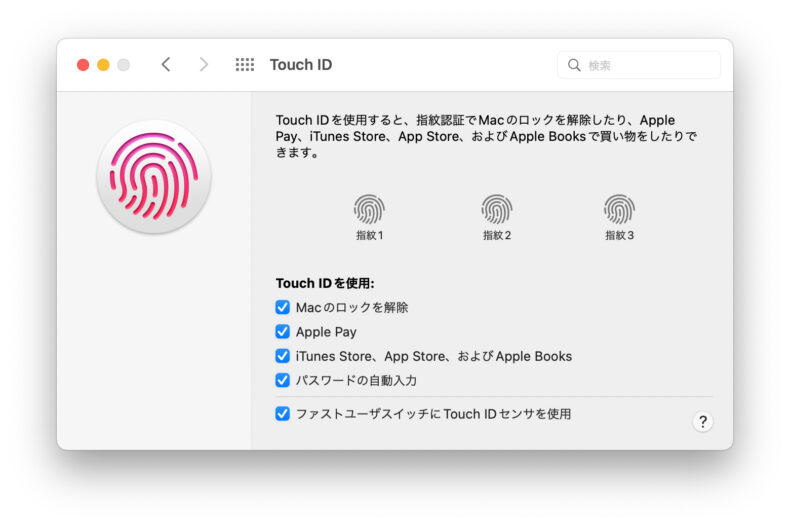Click the 指紋2 text label
The height and width of the screenshot is (525, 790).
(x=496, y=236)
